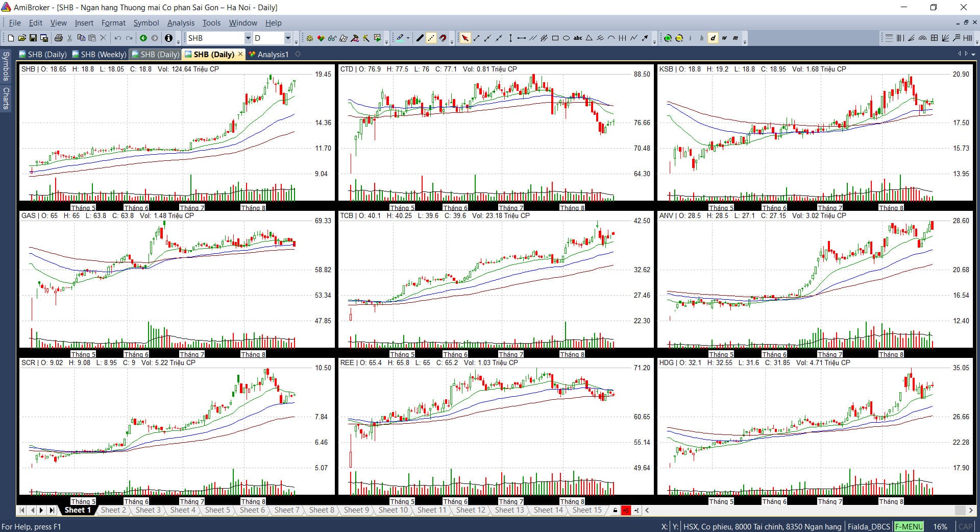Viewport: 980px width, 532px height.
Task: Jump to the first sheet with navigation arrow
Action: pos(22,510)
